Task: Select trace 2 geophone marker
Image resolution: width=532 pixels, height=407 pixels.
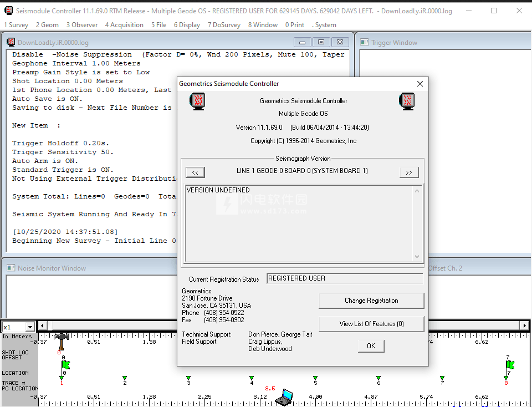Action: point(125,378)
